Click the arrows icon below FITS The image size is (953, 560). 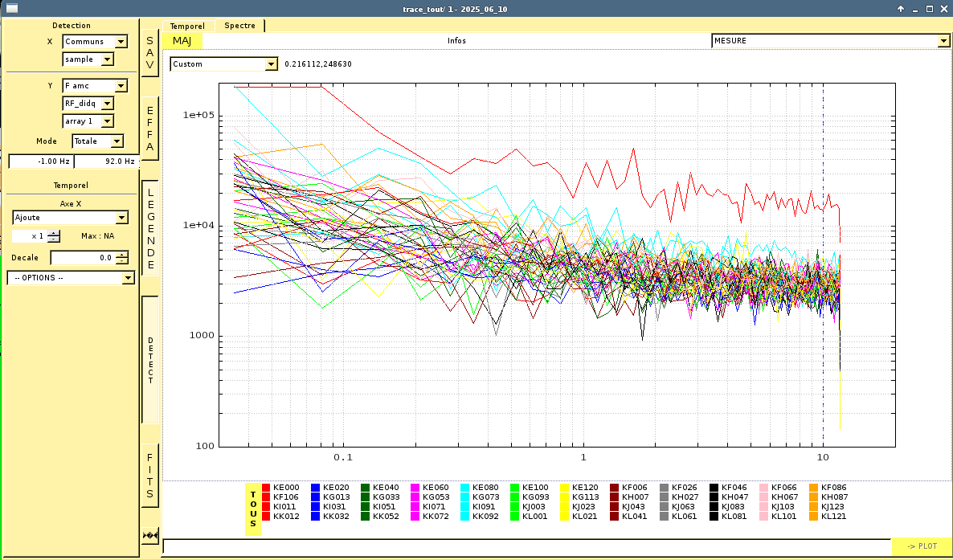[149, 535]
